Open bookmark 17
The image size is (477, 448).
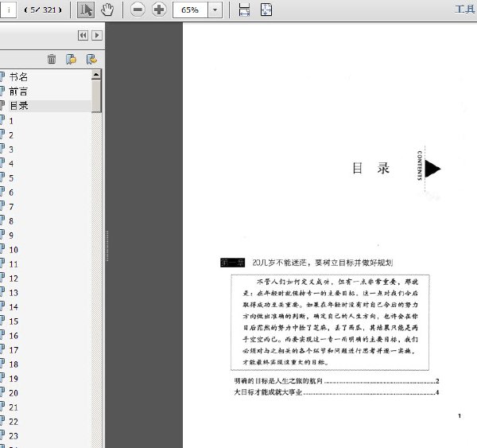pyautogui.click(x=14, y=350)
